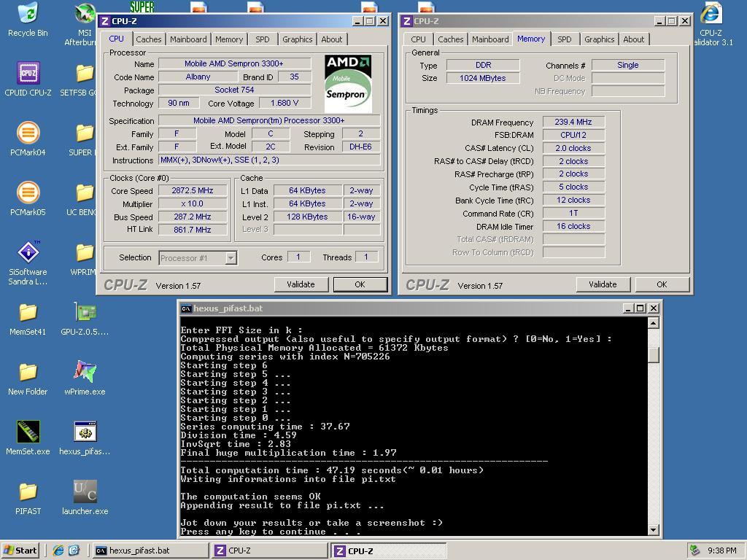The height and width of the screenshot is (560, 747).
Task: Switch to CPU tab in right CPU-Z window
Action: 418,39
